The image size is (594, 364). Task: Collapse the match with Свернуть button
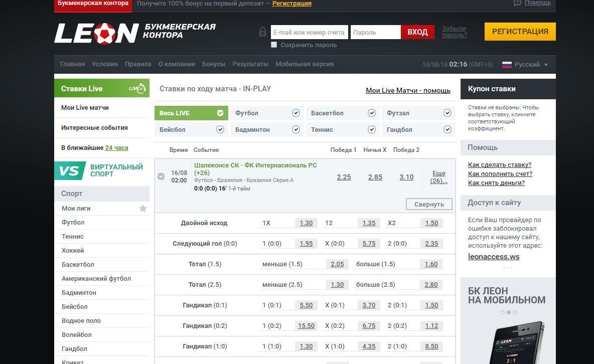(x=429, y=204)
